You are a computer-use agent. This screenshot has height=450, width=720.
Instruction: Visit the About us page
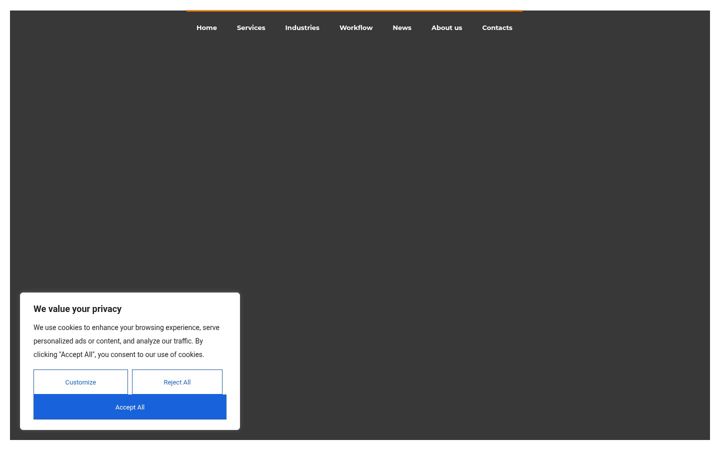click(x=446, y=28)
